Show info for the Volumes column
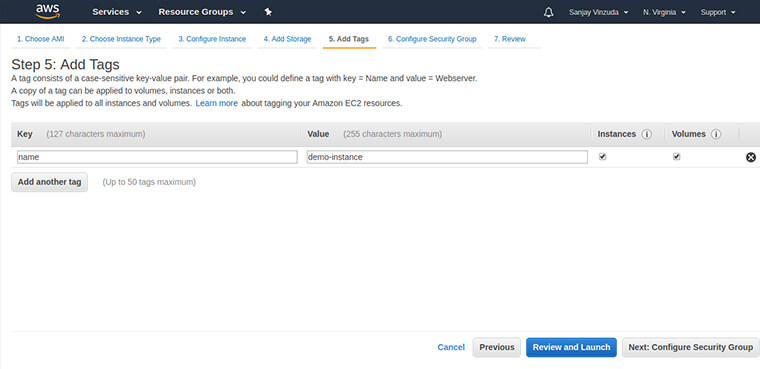 pos(716,134)
